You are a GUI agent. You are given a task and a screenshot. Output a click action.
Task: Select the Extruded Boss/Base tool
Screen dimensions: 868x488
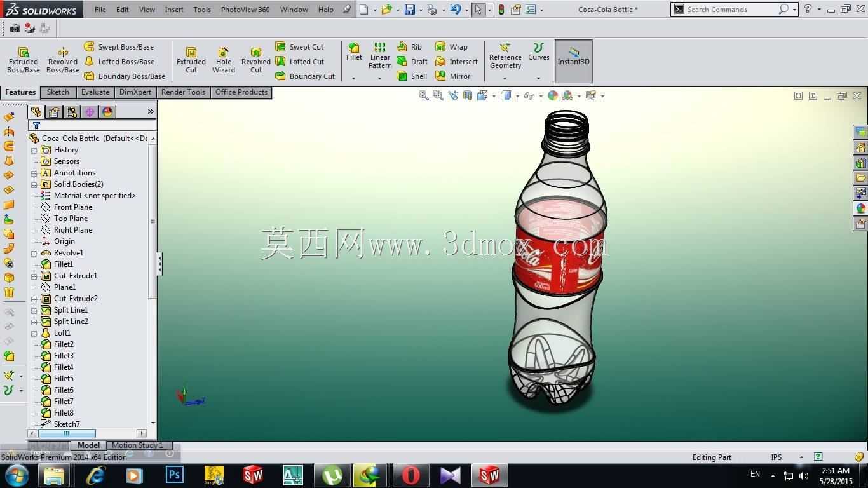24,60
